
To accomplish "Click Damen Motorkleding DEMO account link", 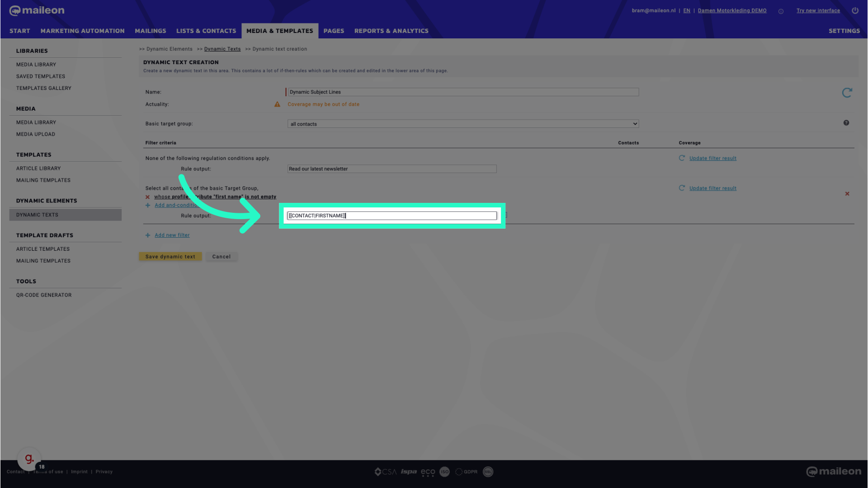I will point(732,10).
